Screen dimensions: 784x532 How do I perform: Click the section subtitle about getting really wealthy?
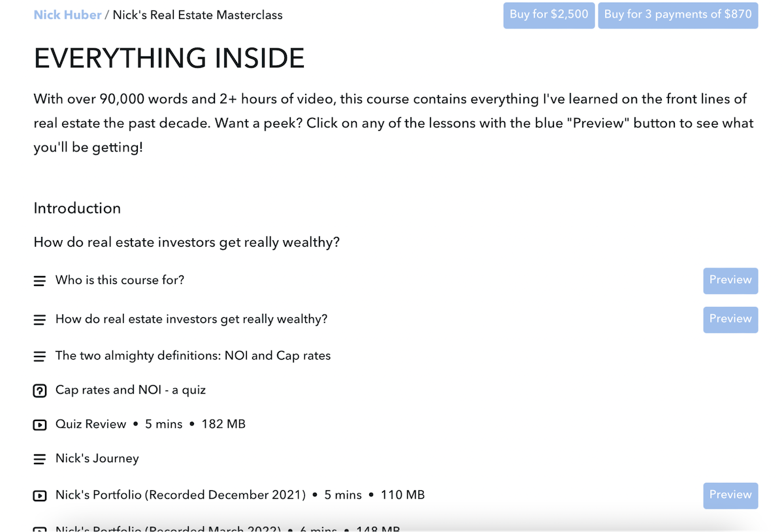[x=187, y=242]
